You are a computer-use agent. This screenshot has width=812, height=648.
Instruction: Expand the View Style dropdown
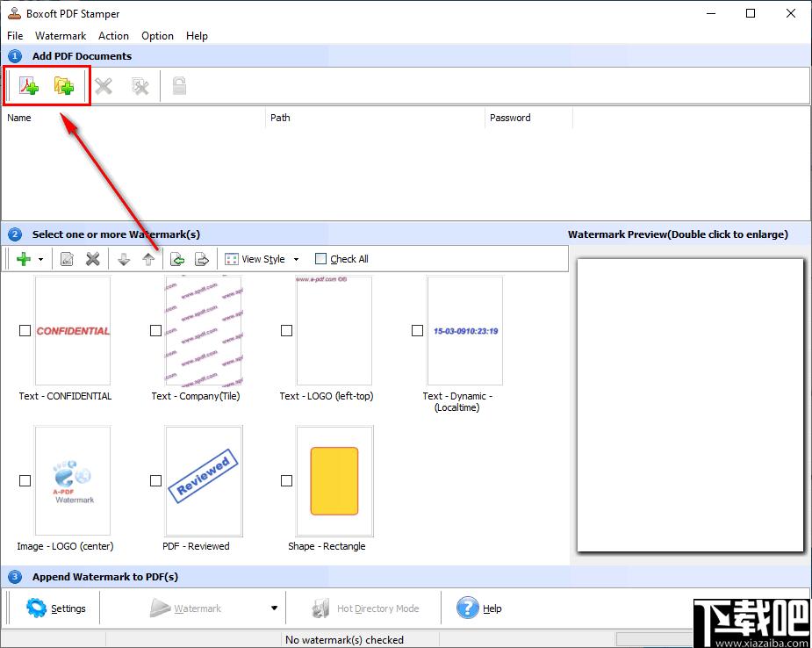(296, 259)
